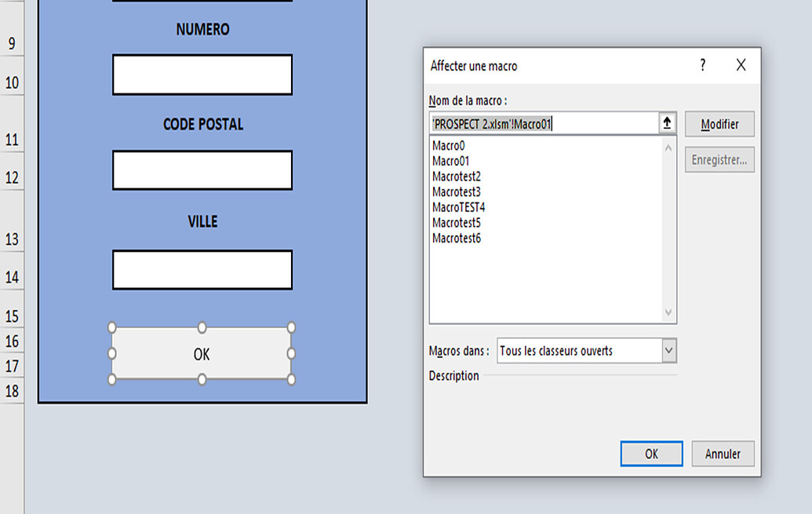This screenshot has width=812, height=514.
Task: Click the VILLE input box on the form
Action: 202,269
